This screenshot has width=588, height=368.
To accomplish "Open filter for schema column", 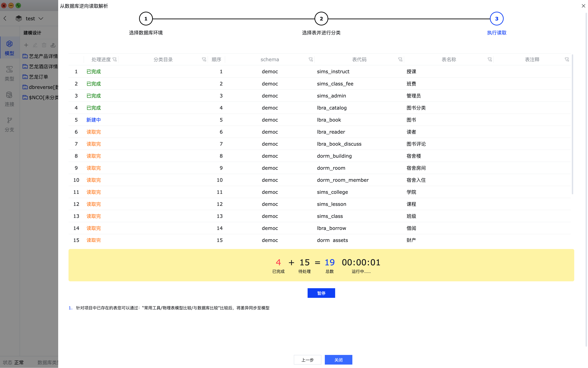I will (x=311, y=60).
